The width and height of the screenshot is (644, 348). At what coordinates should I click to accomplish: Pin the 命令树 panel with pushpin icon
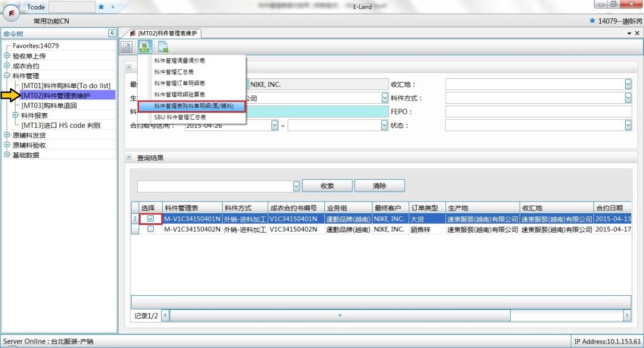point(113,33)
